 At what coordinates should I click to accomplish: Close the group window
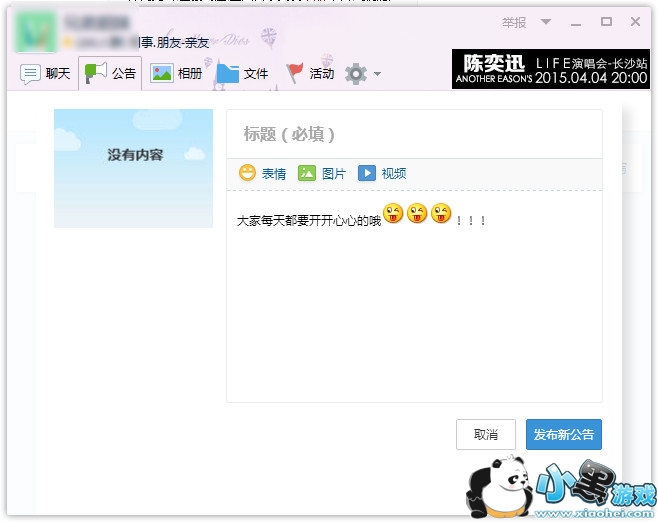[x=635, y=21]
